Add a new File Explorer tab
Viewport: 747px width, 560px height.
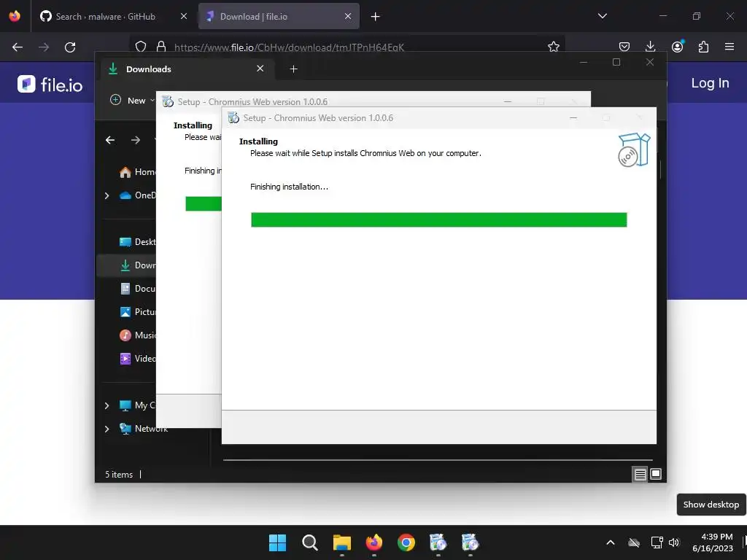pos(293,69)
